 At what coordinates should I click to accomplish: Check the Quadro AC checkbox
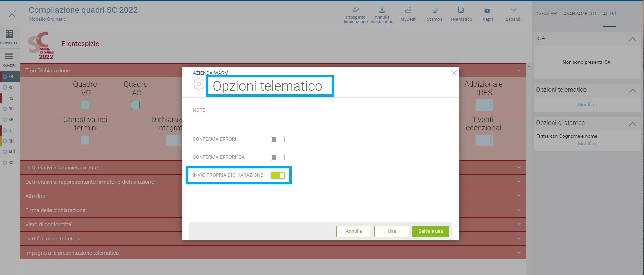coord(135,105)
